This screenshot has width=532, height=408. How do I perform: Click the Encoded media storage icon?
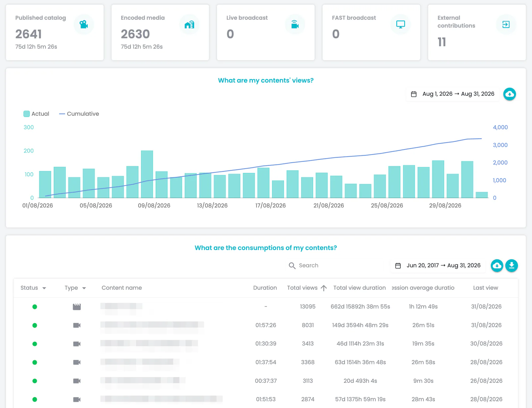click(189, 24)
